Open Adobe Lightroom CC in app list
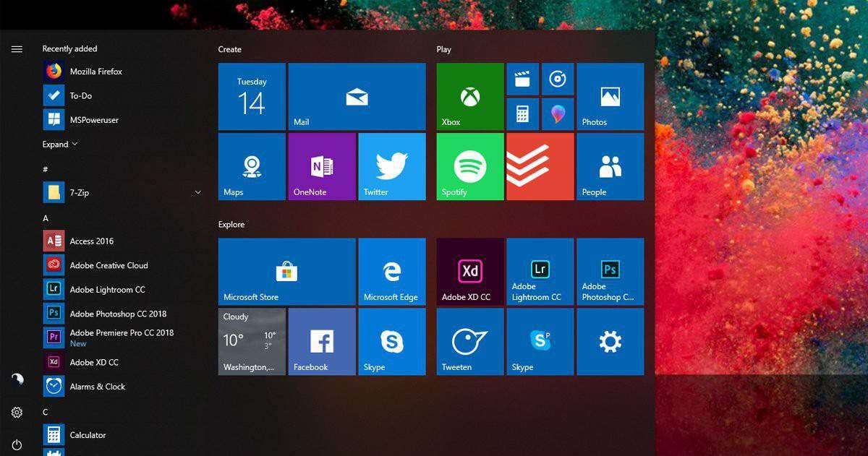Image resolution: width=868 pixels, height=456 pixels. [121, 290]
